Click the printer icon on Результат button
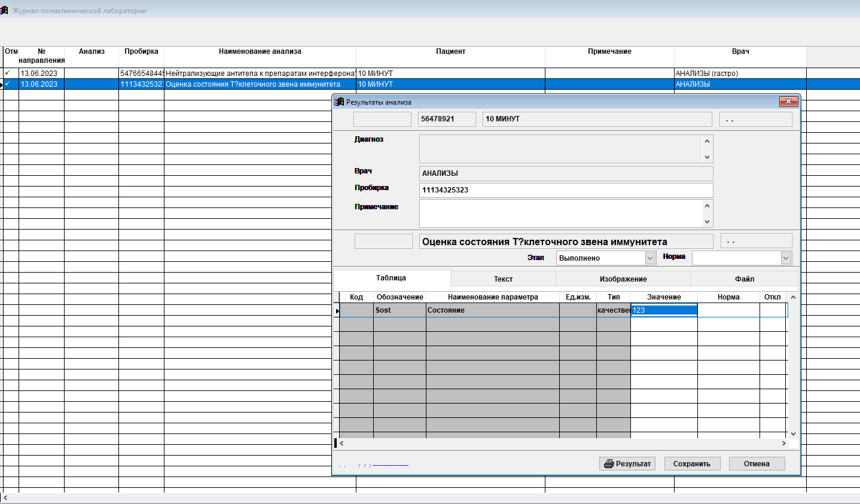Image resolution: width=860 pixels, height=504 pixels. [x=609, y=464]
